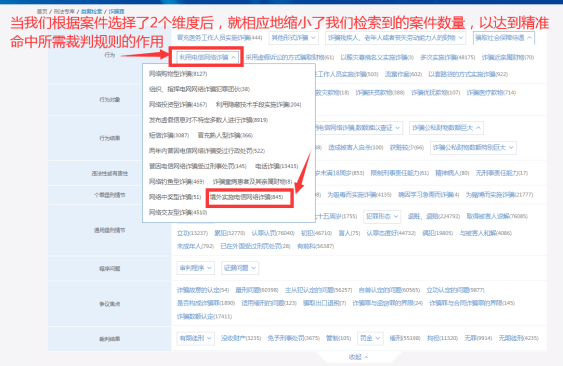
Task: Collapse the filter panel via 收起
Action: click(x=358, y=357)
